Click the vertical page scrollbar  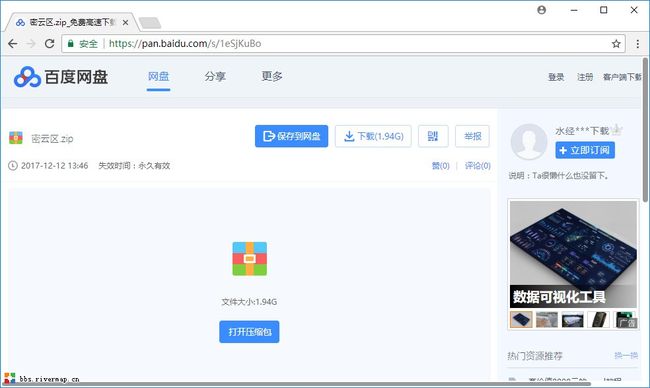click(645, 130)
